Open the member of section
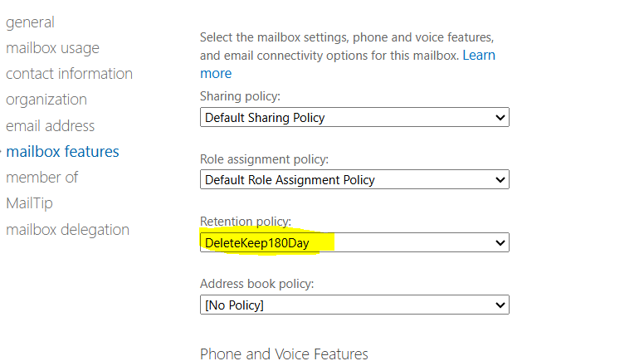 [x=41, y=178]
